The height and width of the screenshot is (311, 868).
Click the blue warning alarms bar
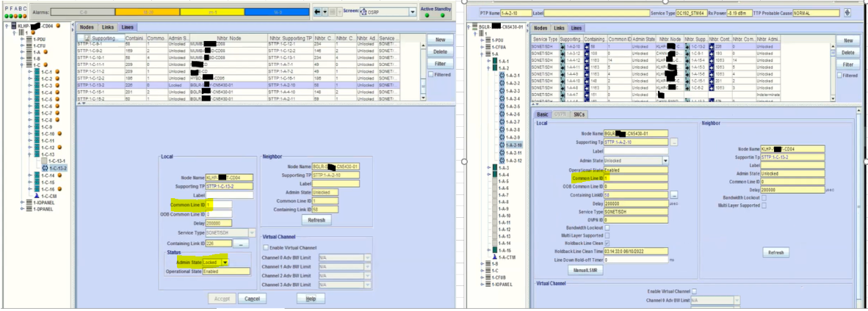pyautogui.click(x=277, y=12)
